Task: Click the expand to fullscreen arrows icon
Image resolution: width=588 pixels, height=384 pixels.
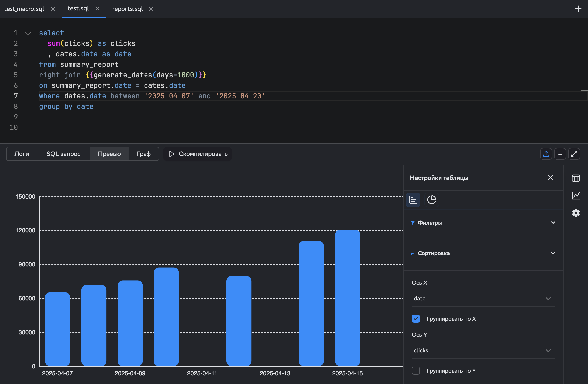Action: pyautogui.click(x=574, y=154)
